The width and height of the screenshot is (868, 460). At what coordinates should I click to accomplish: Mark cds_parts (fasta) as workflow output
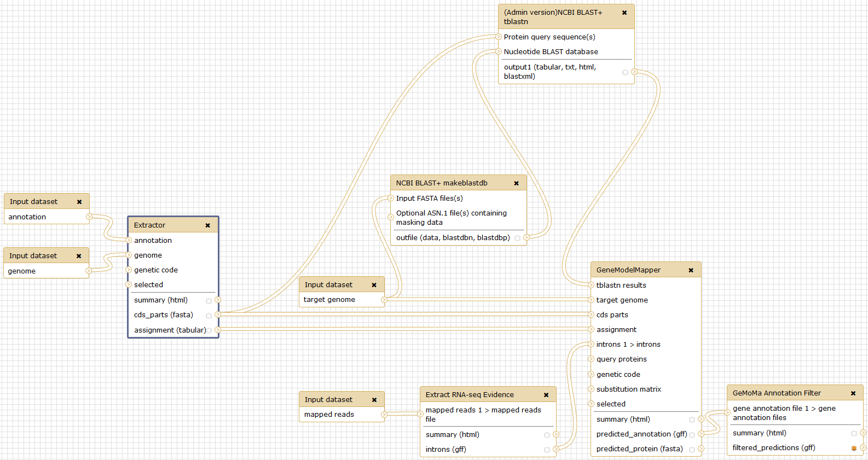pyautogui.click(x=209, y=316)
